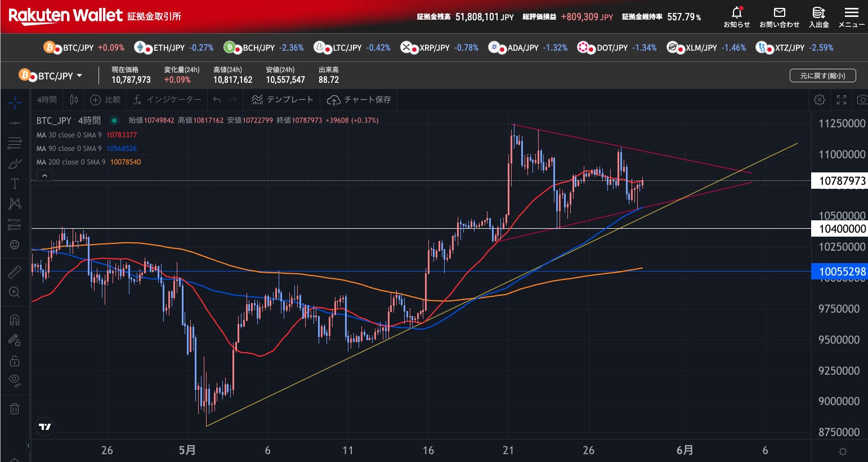Take a chart snapshot with camera icon
Screen dimensions: 868x462
[861, 100]
